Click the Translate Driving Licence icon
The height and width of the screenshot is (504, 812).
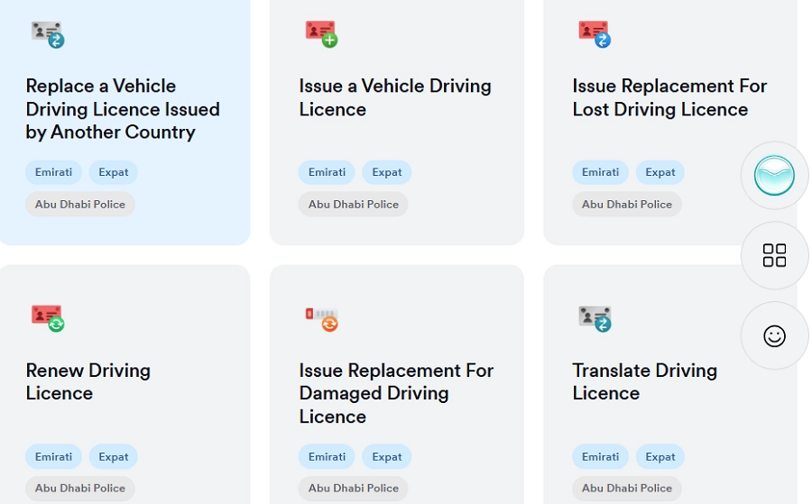point(595,318)
